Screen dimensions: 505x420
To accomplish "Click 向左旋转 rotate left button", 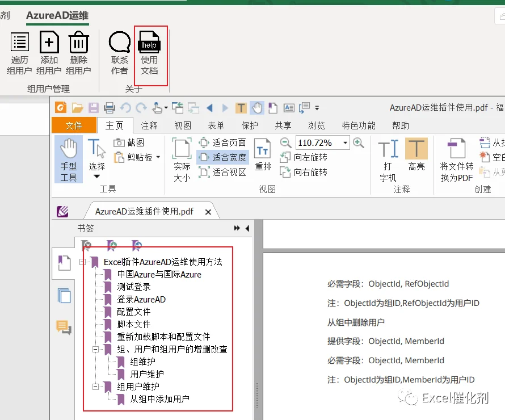I will pos(304,157).
